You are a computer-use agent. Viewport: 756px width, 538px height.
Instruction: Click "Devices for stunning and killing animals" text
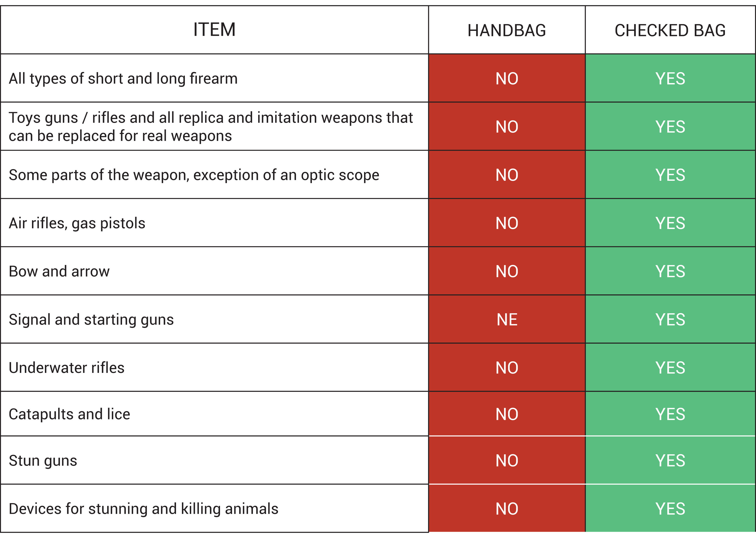coord(143,509)
